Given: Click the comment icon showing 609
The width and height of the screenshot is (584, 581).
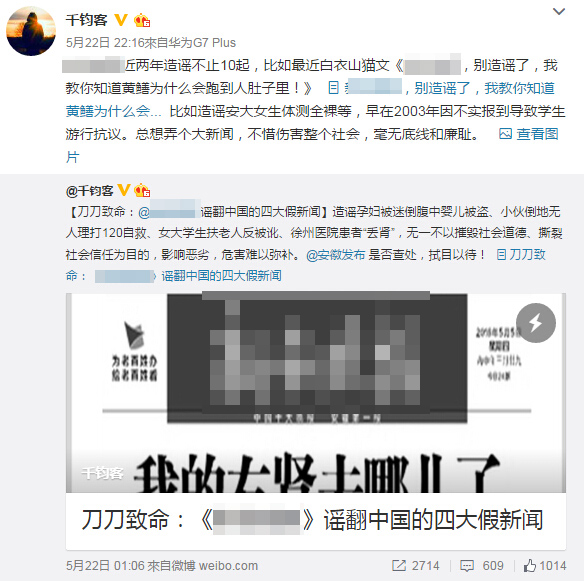Looking at the screenshot, I should [x=467, y=565].
